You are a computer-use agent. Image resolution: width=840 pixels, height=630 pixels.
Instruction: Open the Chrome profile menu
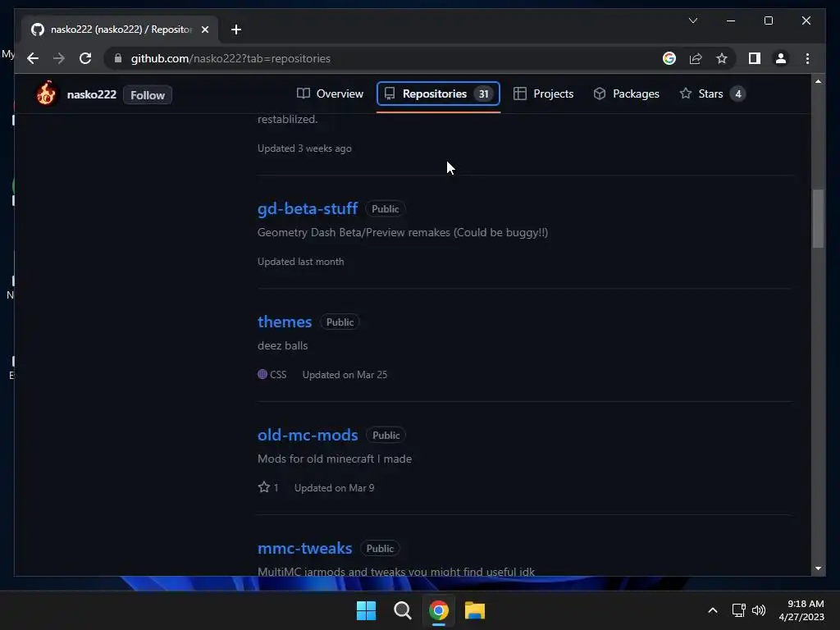click(781, 58)
